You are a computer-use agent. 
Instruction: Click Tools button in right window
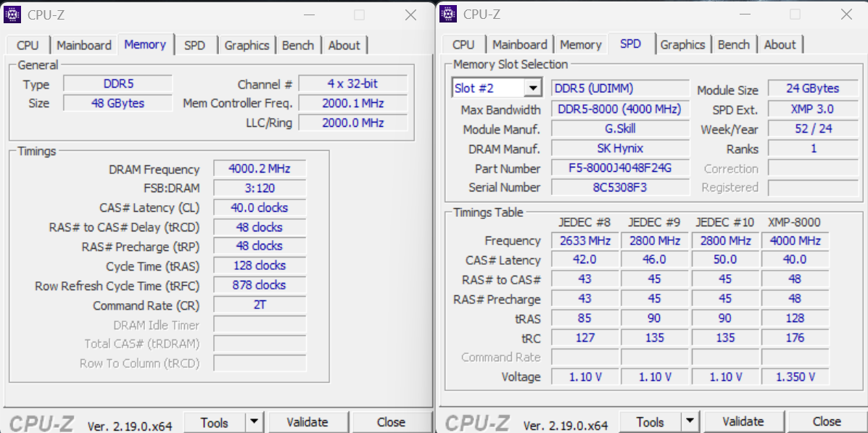pos(650,422)
